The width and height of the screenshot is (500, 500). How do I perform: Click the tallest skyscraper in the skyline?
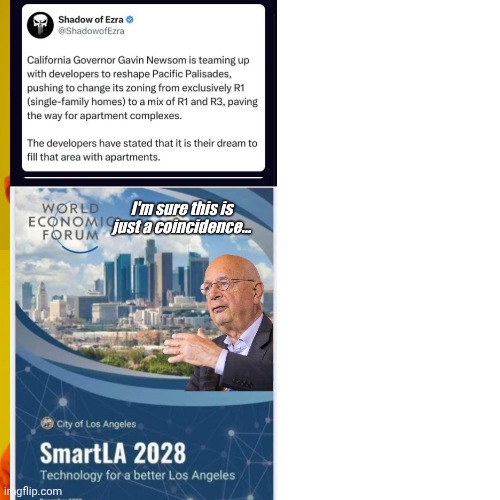[x=151, y=270]
